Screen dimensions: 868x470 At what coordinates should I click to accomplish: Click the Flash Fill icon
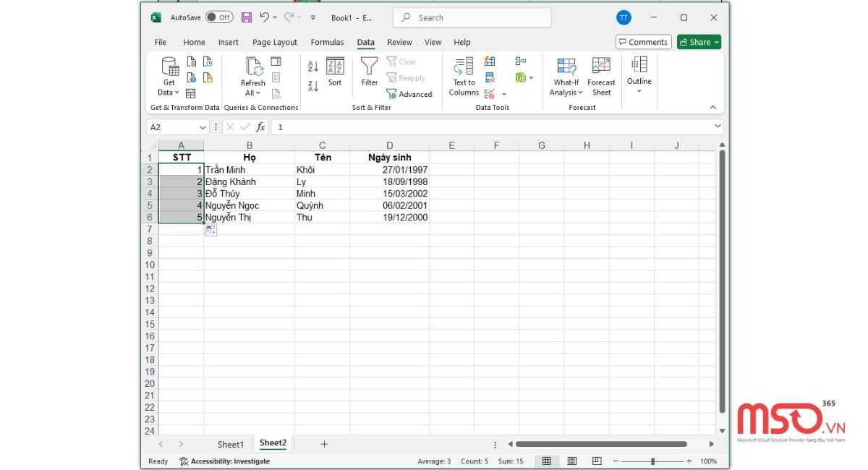pos(490,62)
